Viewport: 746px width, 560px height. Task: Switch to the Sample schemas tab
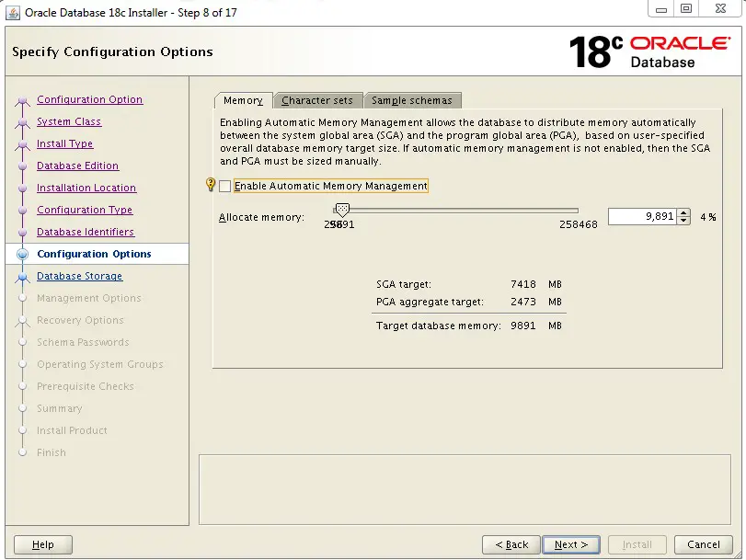pyautogui.click(x=412, y=100)
